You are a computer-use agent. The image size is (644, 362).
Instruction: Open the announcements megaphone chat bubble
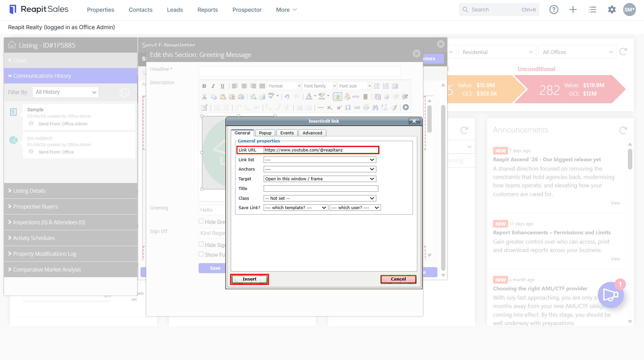click(610, 295)
